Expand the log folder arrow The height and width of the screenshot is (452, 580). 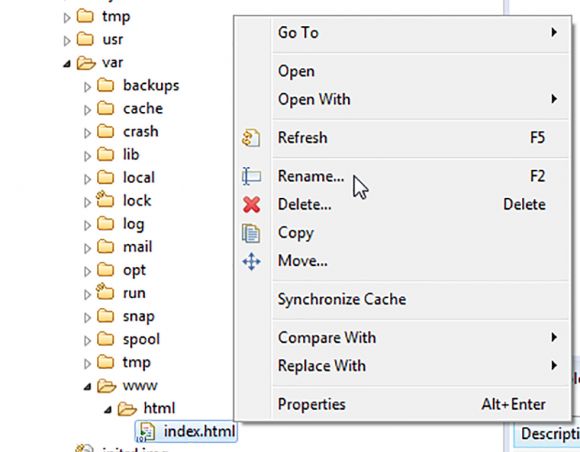tap(87, 225)
